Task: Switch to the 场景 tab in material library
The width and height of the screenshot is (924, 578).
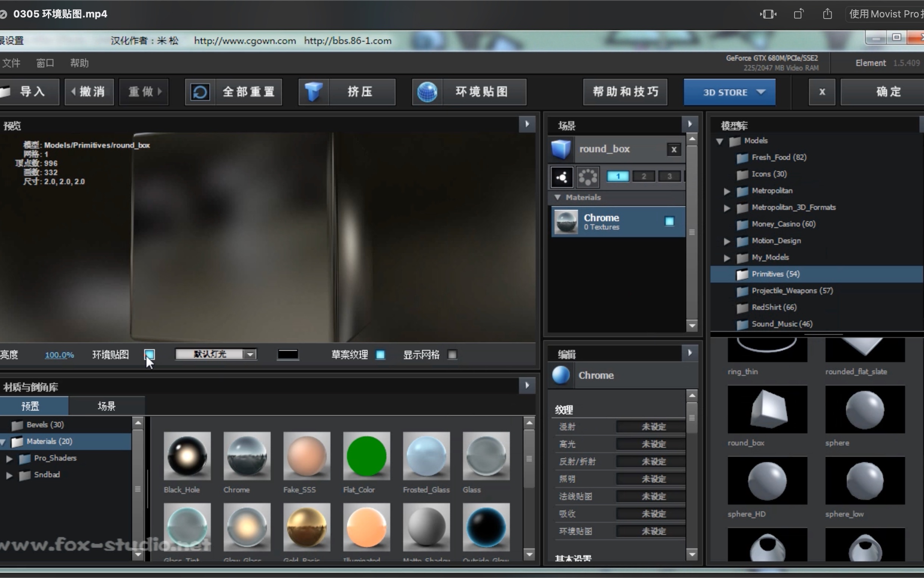Action: click(107, 406)
